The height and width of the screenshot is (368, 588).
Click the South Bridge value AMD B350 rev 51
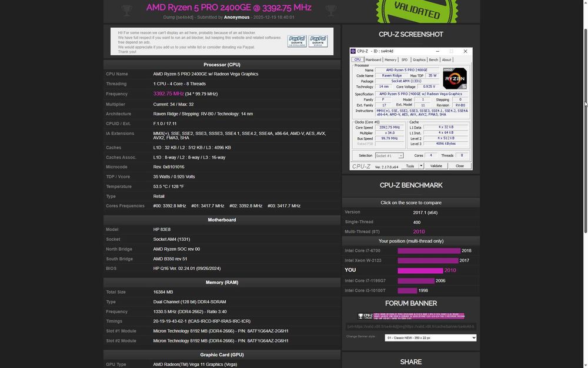[170, 259]
